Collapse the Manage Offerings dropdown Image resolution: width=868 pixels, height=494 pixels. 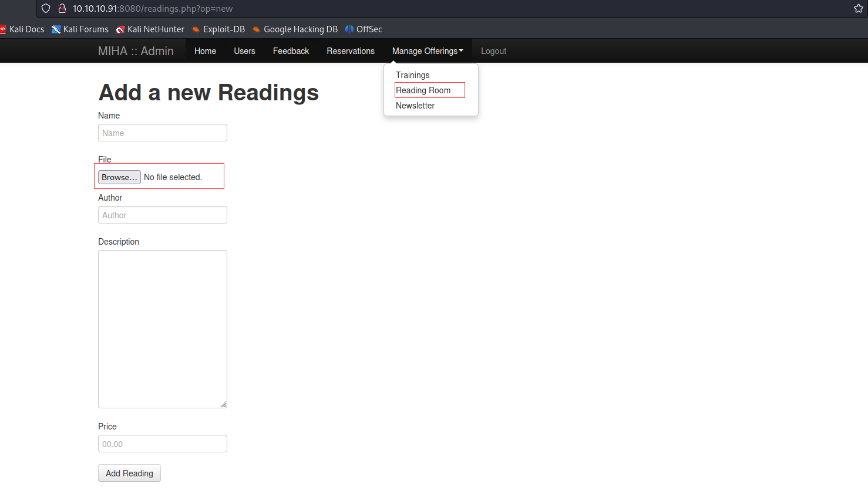[428, 51]
